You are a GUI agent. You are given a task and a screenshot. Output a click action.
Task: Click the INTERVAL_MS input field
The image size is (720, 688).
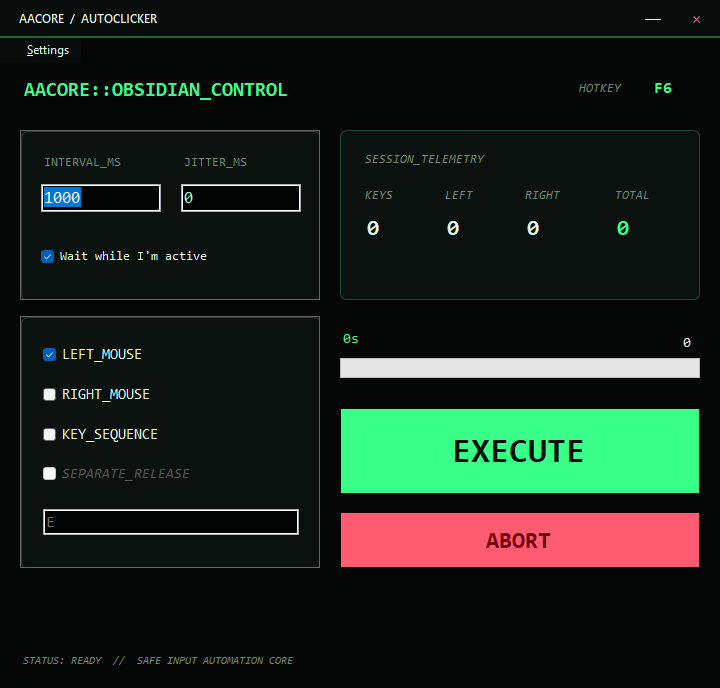(101, 198)
